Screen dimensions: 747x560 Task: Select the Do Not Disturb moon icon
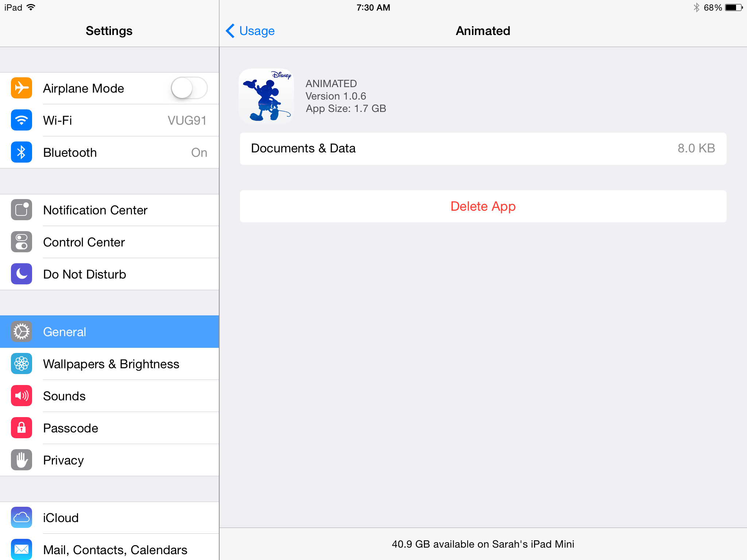[22, 274]
